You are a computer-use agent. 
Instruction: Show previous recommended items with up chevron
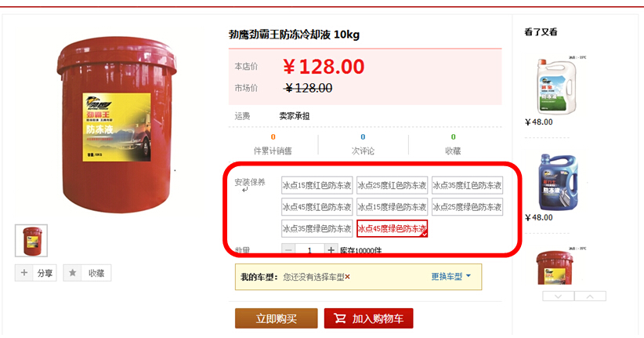tap(590, 296)
